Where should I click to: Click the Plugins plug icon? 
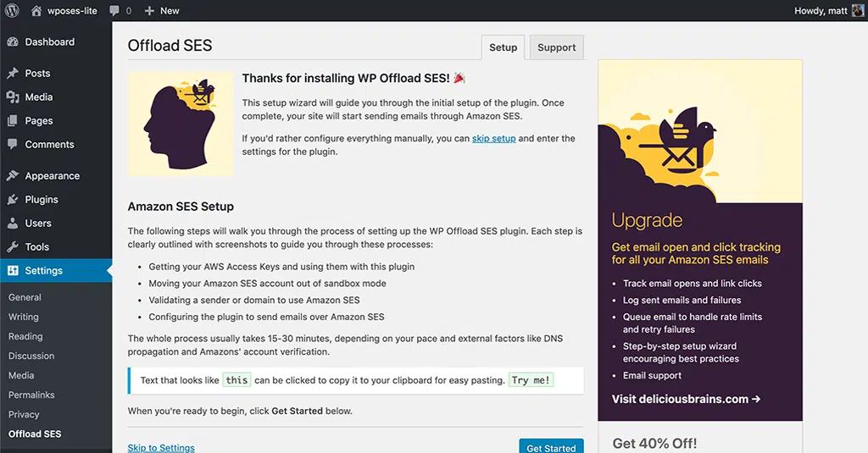13,199
